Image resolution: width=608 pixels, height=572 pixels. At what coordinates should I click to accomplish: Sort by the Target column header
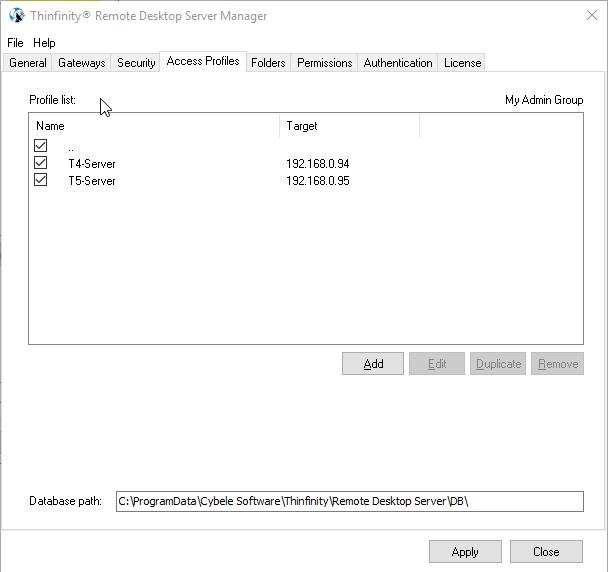coord(349,126)
